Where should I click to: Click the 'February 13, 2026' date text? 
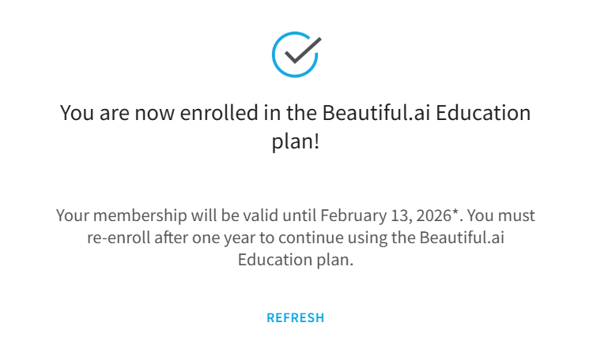pos(386,216)
